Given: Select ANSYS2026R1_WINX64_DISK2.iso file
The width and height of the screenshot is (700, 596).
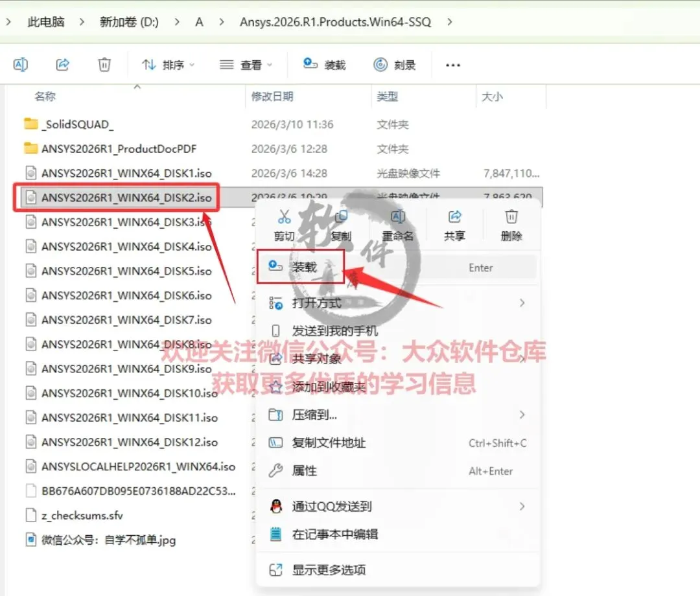Looking at the screenshot, I should pyautogui.click(x=126, y=198).
